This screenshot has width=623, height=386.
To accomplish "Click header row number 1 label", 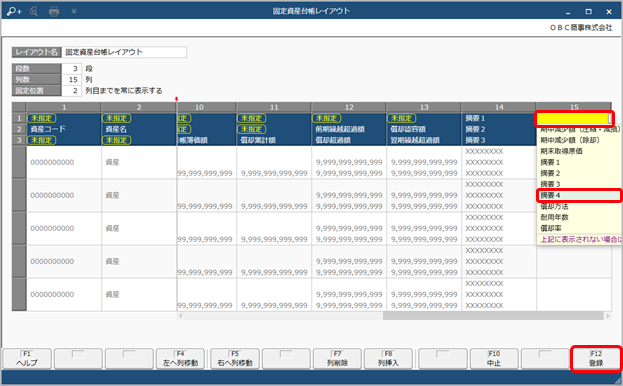I will tap(19, 118).
